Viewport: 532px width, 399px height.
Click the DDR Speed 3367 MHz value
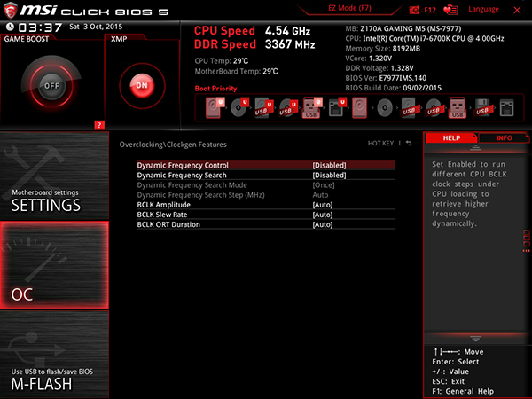point(290,44)
